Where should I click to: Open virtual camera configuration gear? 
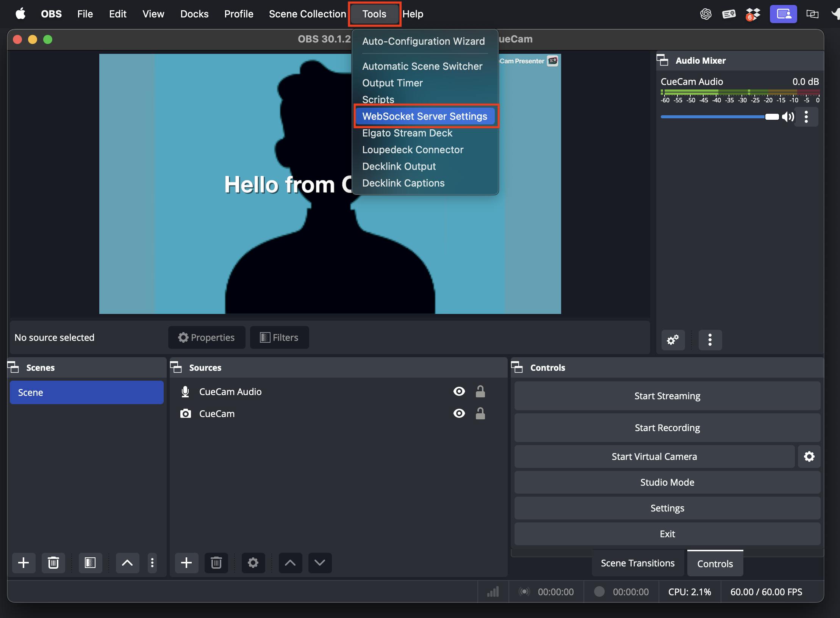click(x=809, y=456)
